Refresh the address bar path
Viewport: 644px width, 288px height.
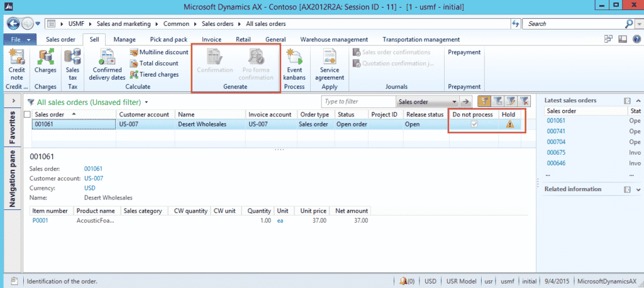516,24
